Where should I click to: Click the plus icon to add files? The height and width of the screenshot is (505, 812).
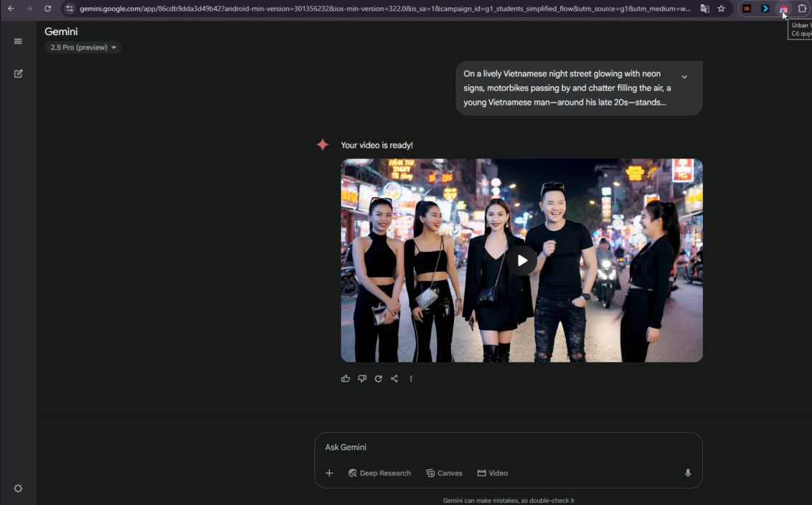pos(329,473)
